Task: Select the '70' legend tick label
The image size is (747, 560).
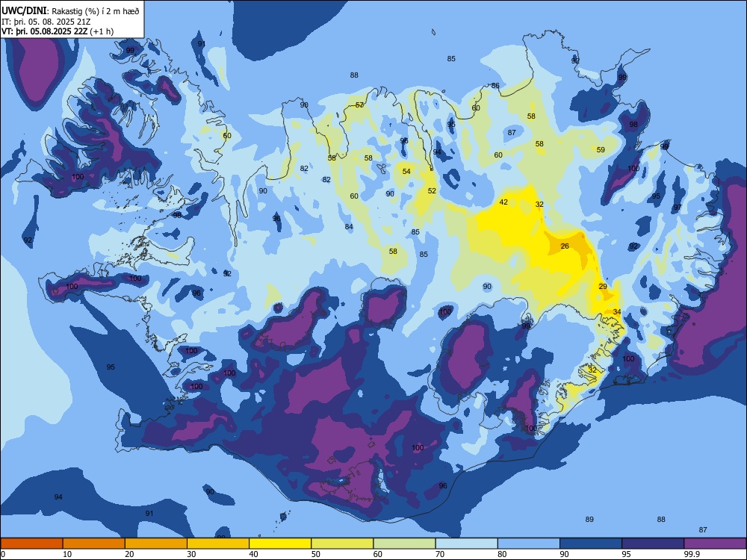Action: [x=440, y=554]
